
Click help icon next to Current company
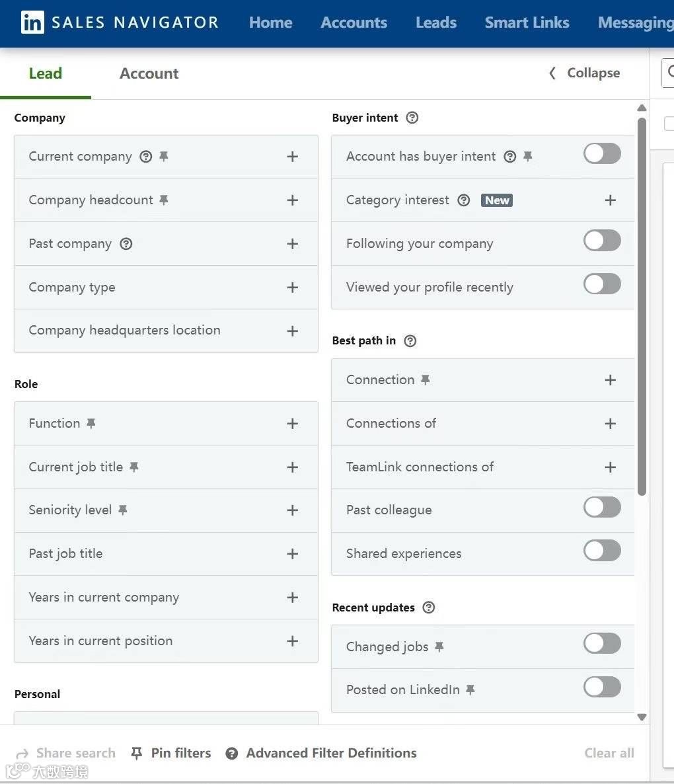146,157
